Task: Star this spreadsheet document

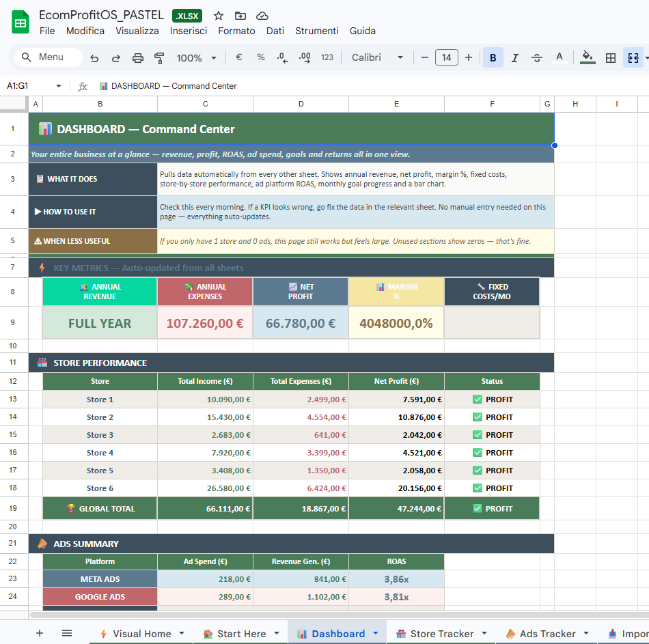Action: pyautogui.click(x=219, y=16)
